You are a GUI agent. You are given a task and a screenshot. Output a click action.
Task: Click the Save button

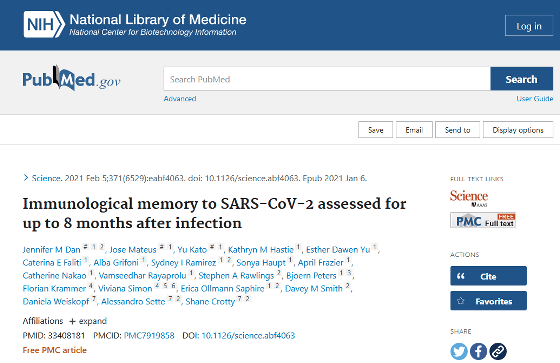[375, 130]
